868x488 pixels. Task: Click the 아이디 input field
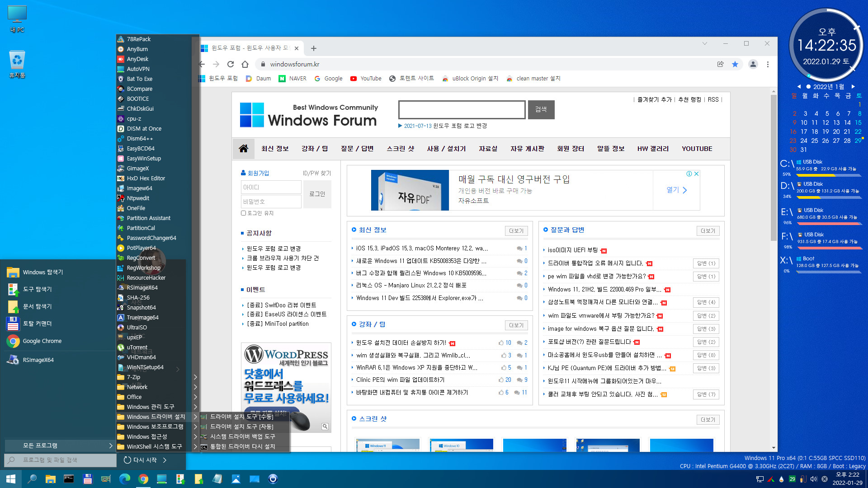click(x=271, y=187)
